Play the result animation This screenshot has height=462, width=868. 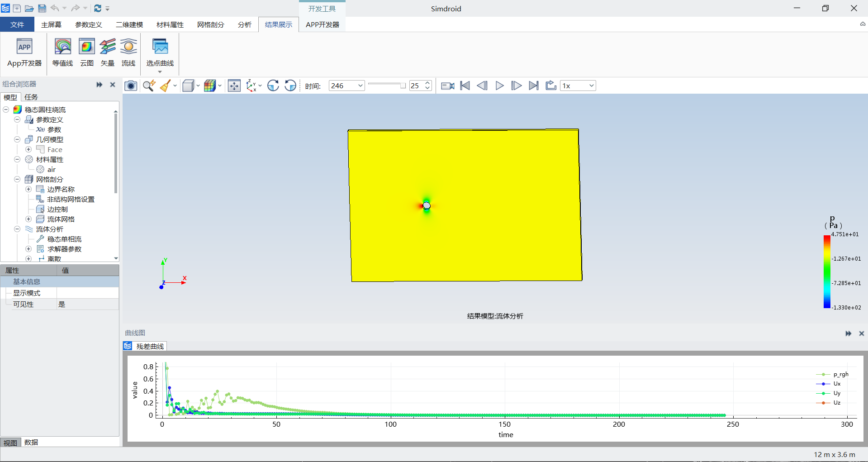[499, 86]
